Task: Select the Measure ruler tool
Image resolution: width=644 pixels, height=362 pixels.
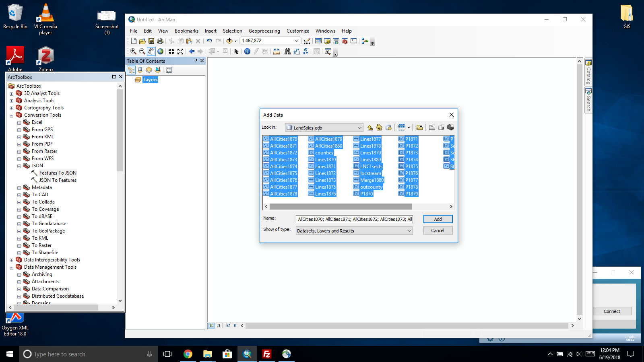Action: 277,51
